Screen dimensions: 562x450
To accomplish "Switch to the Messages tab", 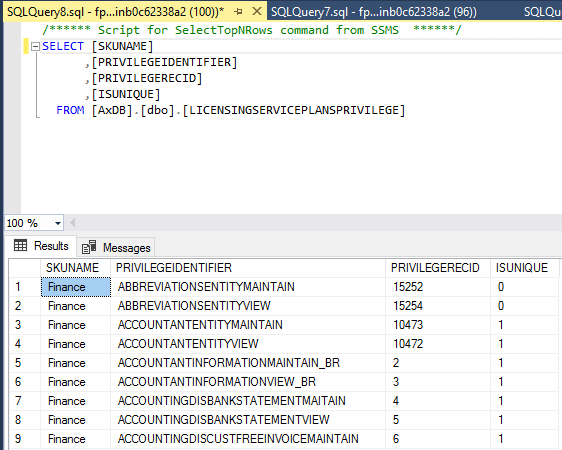I will click(116, 247).
